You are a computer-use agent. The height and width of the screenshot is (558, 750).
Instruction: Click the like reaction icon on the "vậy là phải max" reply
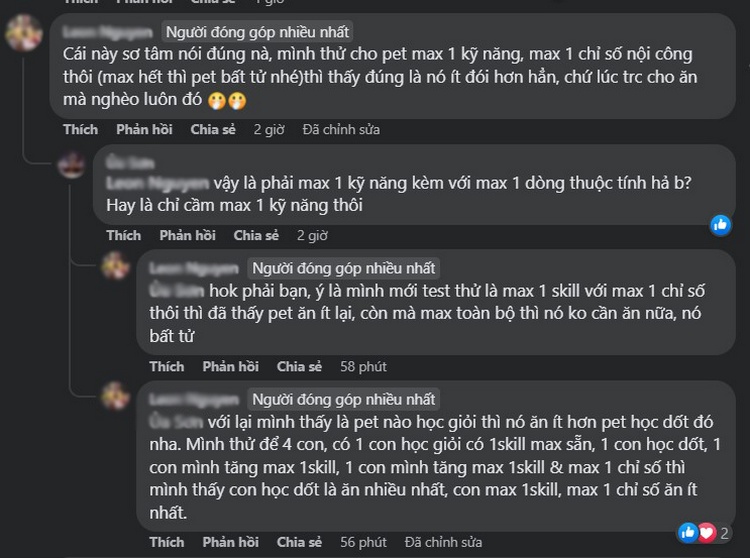point(721,225)
